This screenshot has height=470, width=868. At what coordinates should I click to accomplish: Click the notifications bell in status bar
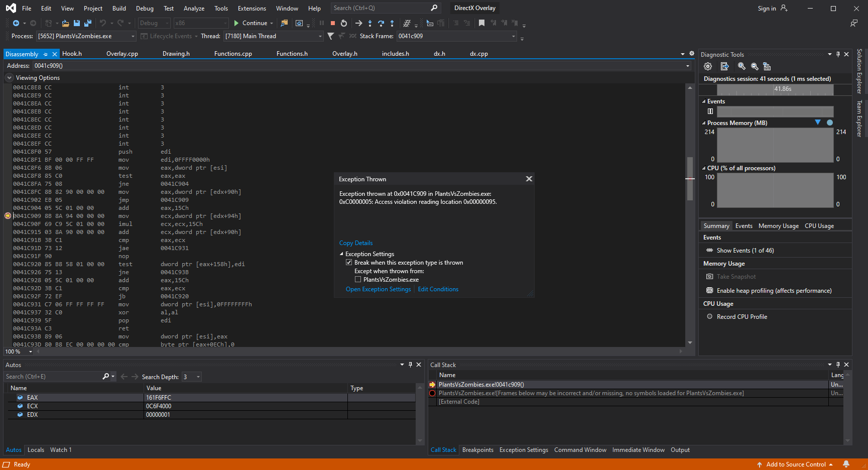[x=846, y=464]
